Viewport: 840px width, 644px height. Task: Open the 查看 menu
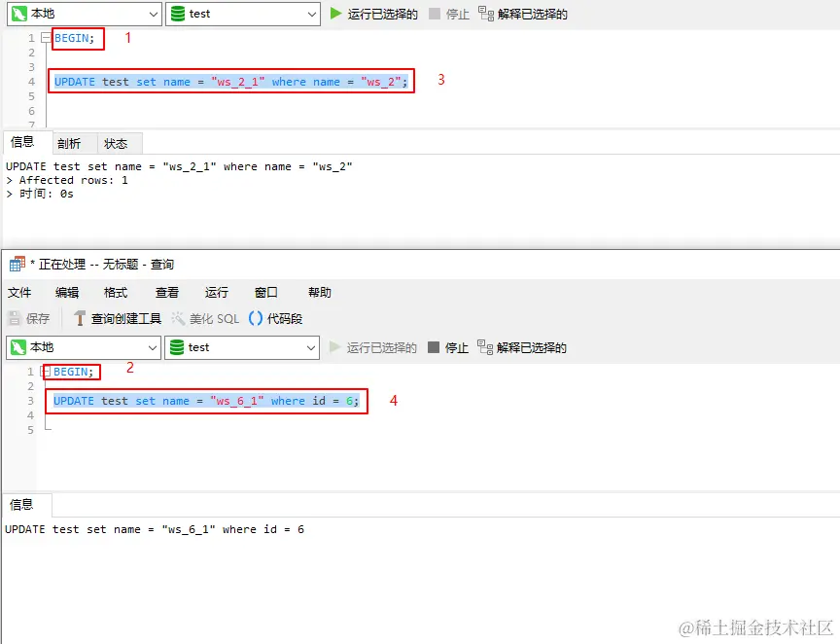pyautogui.click(x=167, y=292)
